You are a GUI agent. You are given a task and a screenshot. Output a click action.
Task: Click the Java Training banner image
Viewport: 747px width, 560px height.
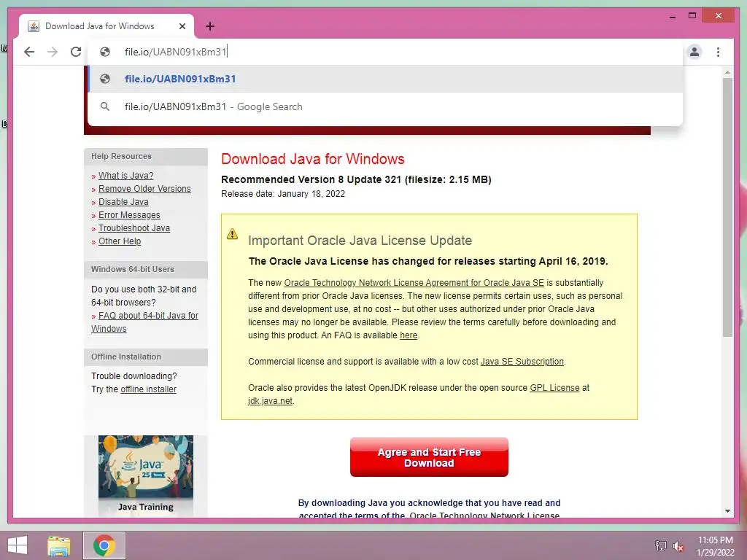pyautogui.click(x=146, y=475)
